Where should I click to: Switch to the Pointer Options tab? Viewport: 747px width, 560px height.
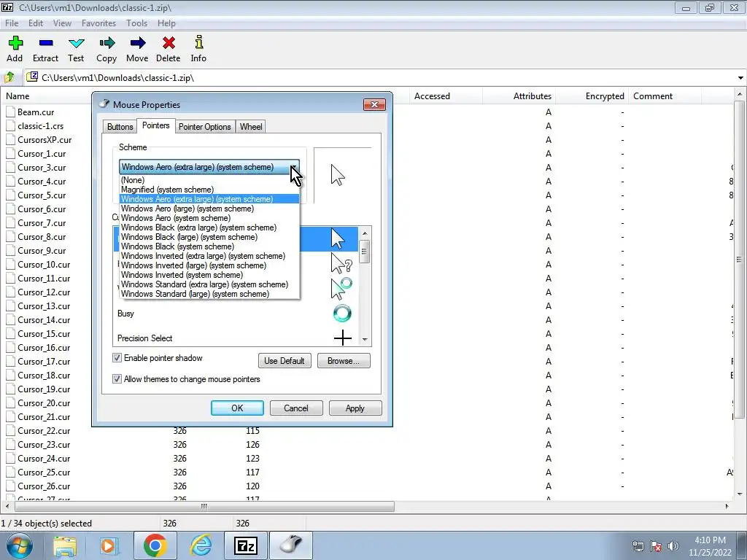[205, 127]
